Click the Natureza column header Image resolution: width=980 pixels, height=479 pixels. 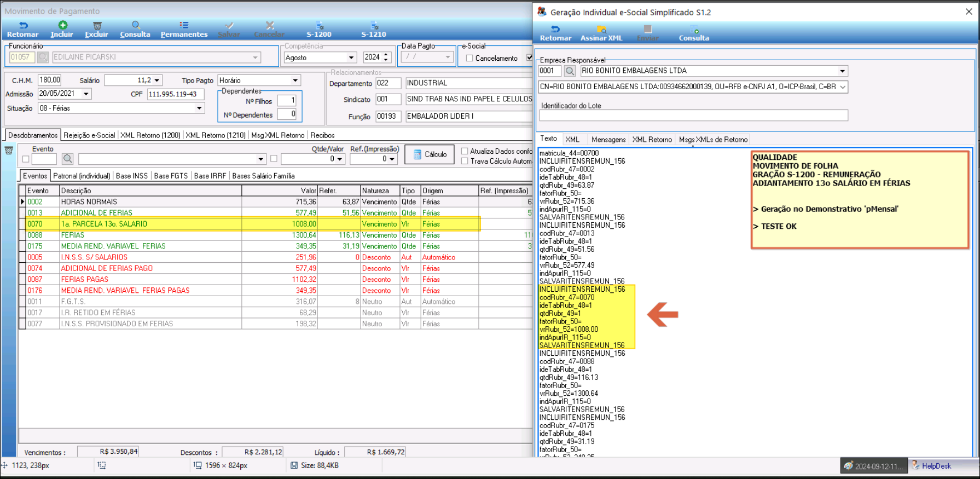380,191
